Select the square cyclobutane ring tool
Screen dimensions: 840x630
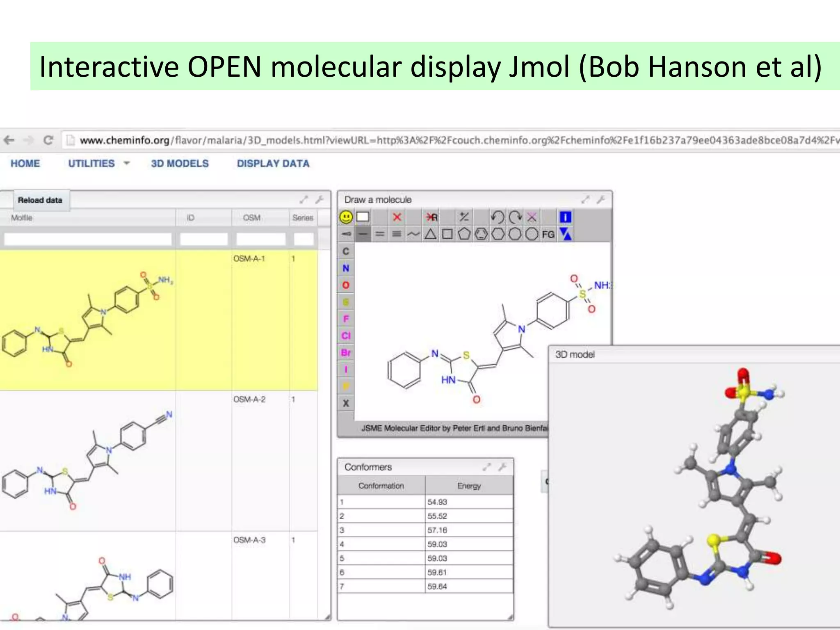tap(447, 234)
